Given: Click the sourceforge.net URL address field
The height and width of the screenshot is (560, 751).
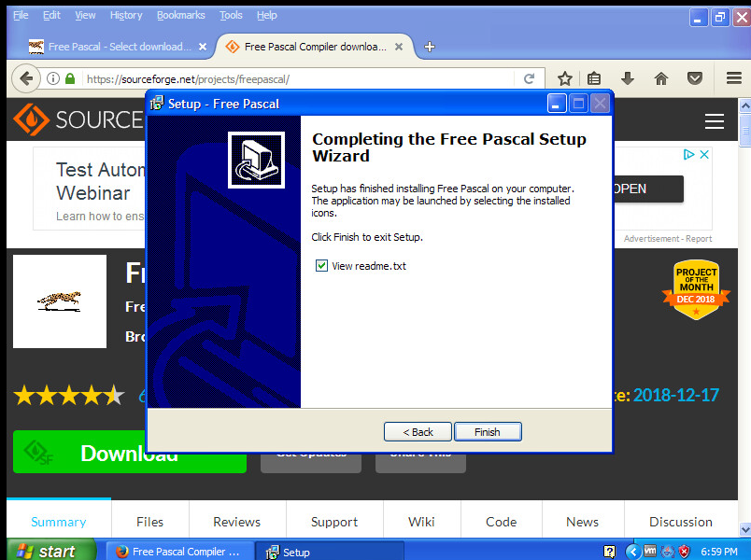Looking at the screenshot, I should point(297,79).
